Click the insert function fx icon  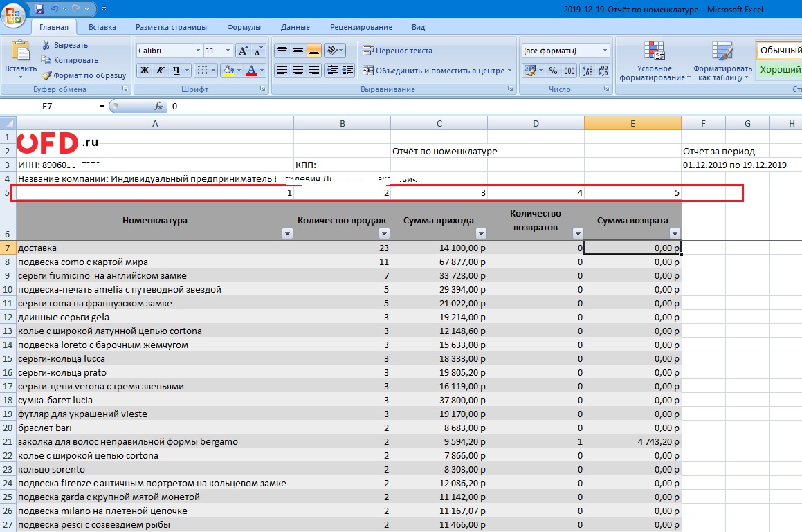pos(158,106)
